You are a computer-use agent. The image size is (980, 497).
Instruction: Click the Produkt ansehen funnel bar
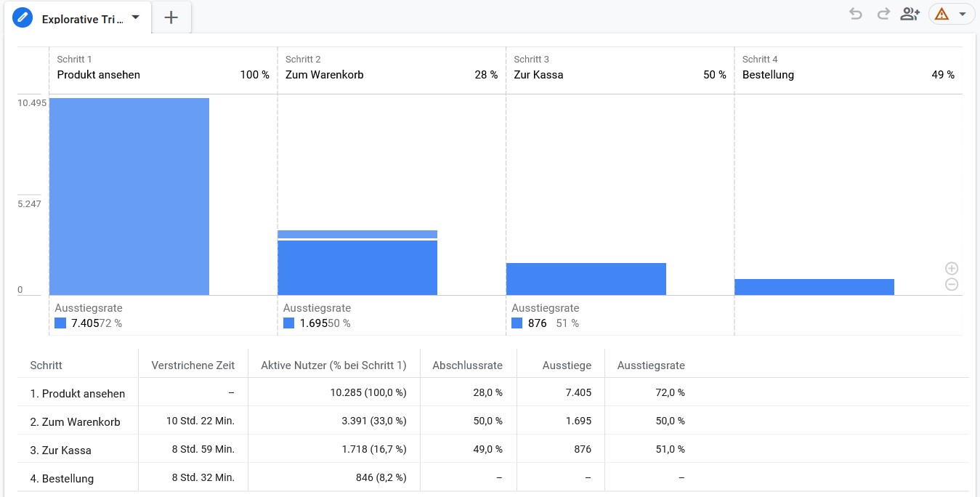[129, 196]
